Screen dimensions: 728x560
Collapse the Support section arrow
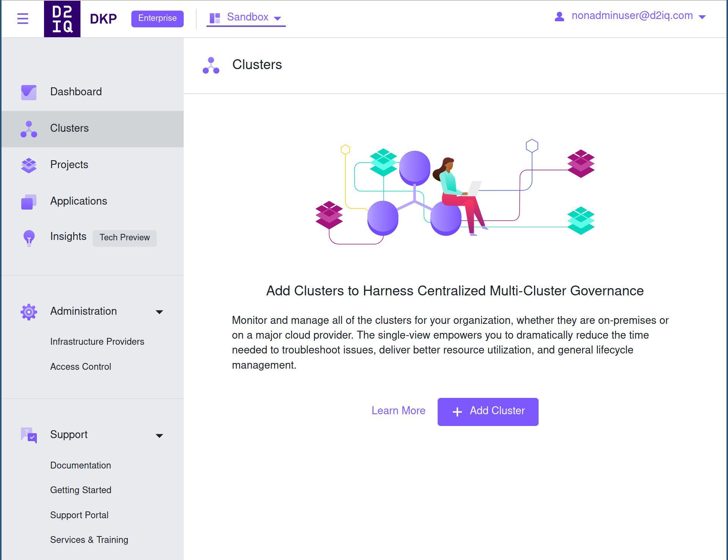(159, 435)
